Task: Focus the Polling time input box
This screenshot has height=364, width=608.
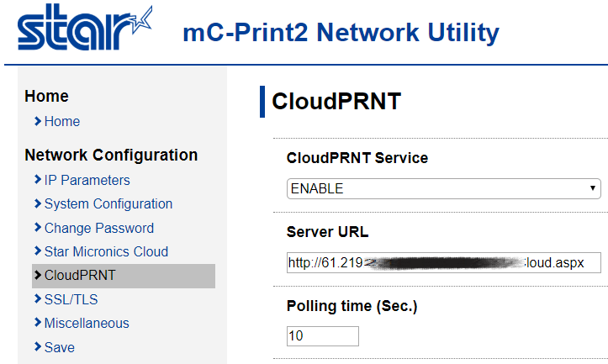Action: (323, 336)
